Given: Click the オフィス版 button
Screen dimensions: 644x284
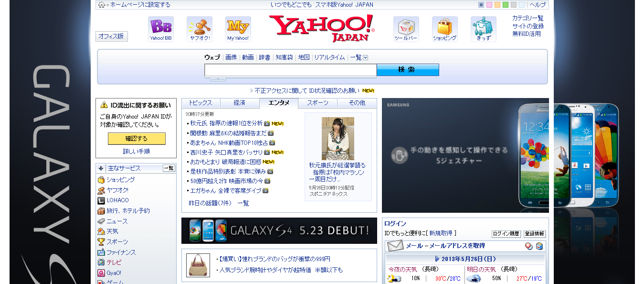Looking at the screenshot, I should [112, 36].
